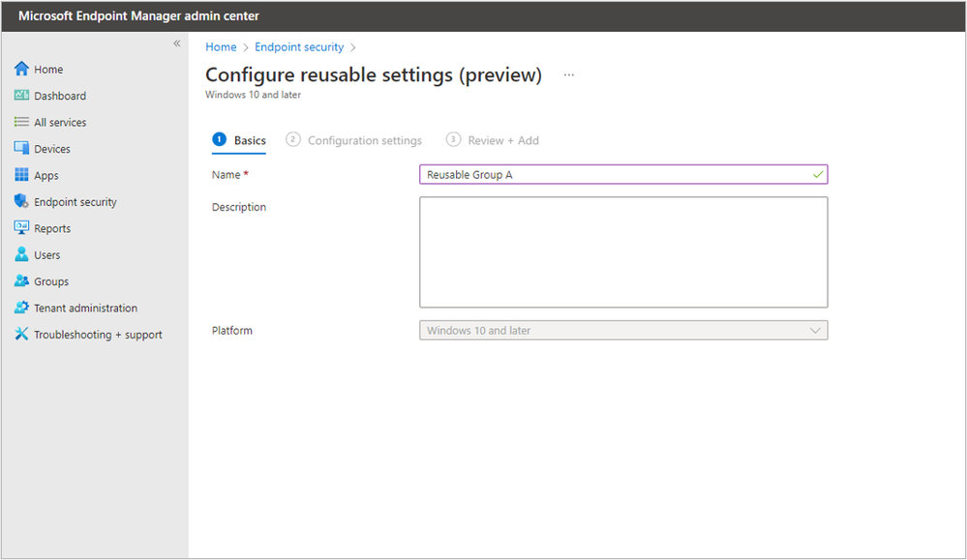Click the Reports sidebar label
The width and height of the screenshot is (967, 560).
(52, 228)
